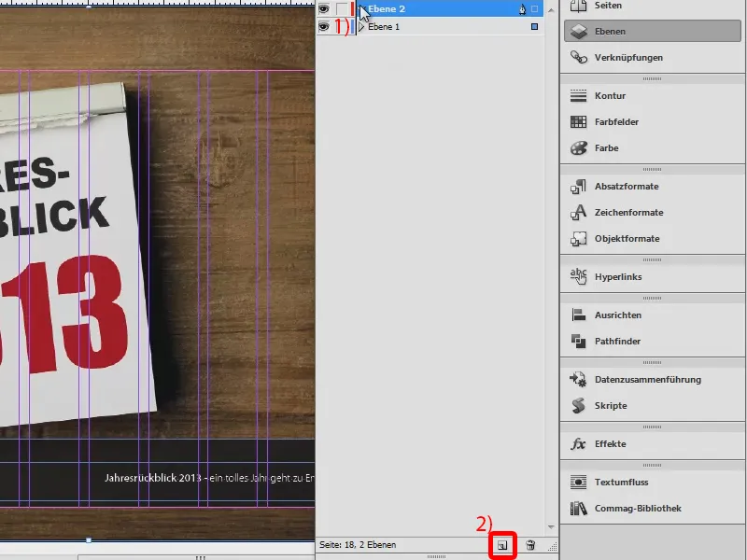Image resolution: width=747 pixels, height=560 pixels.
Task: Open the Kontur stroke panel icon
Action: [x=578, y=96]
